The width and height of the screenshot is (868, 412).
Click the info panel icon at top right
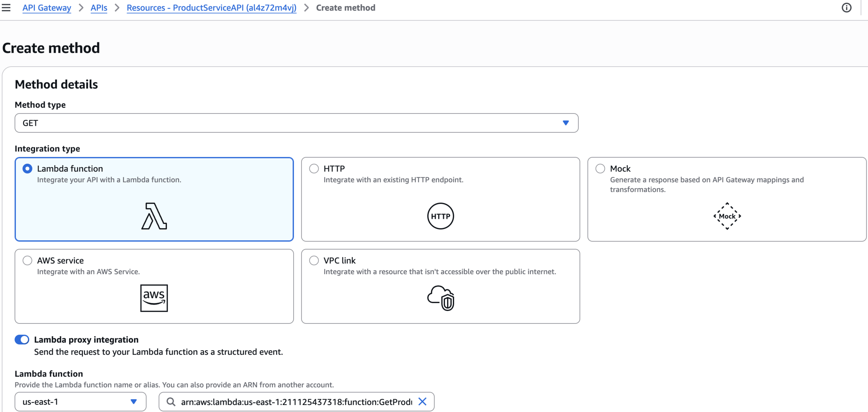pyautogui.click(x=846, y=8)
